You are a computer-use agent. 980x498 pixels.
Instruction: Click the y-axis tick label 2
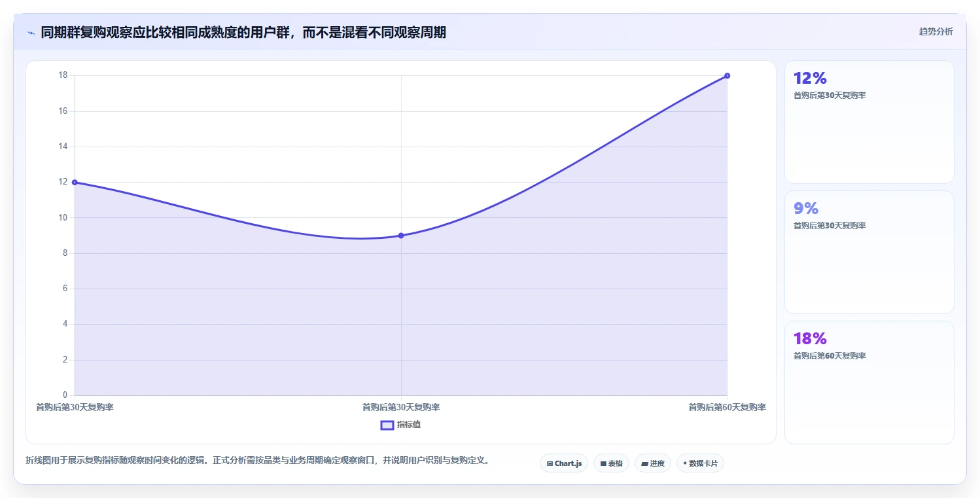pos(65,360)
